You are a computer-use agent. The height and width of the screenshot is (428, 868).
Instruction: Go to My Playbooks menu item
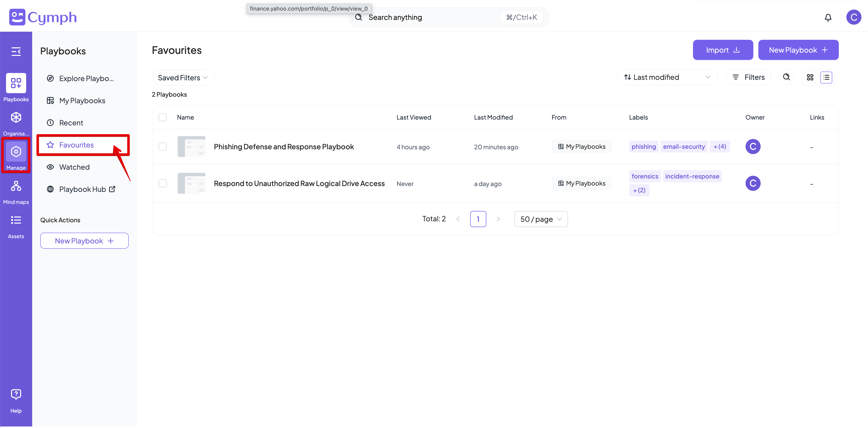(82, 101)
